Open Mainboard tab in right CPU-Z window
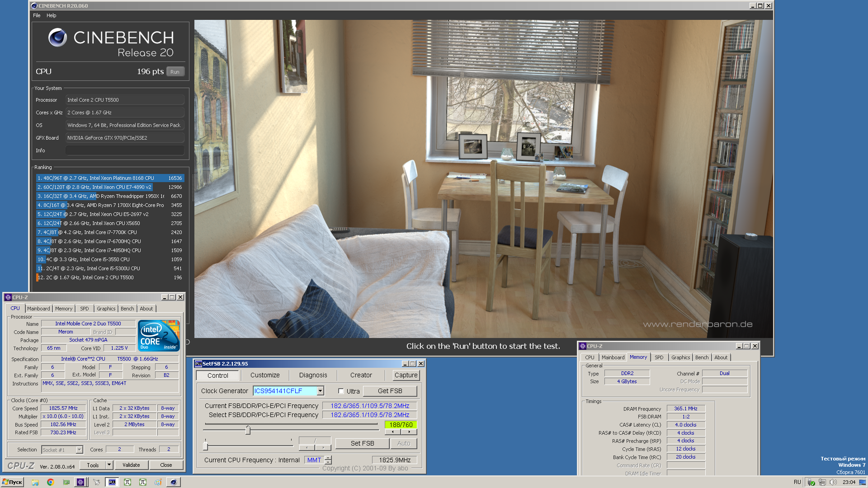 pos(613,357)
